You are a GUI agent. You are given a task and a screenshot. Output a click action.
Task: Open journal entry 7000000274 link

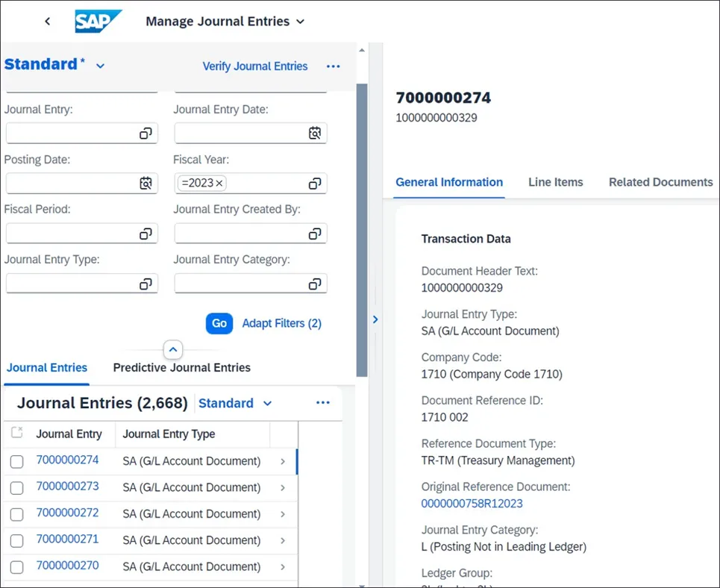click(x=67, y=460)
